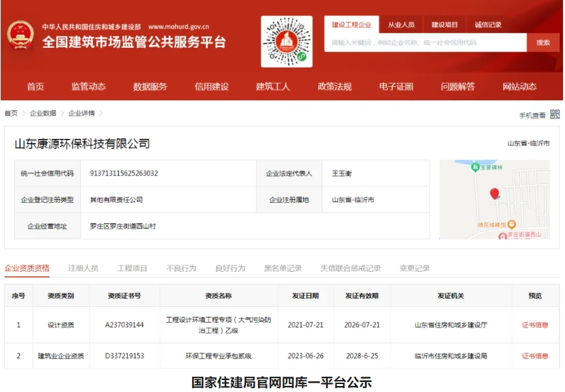Switch to the 变更记录 tab
This screenshot has height=392, width=565.
click(415, 268)
